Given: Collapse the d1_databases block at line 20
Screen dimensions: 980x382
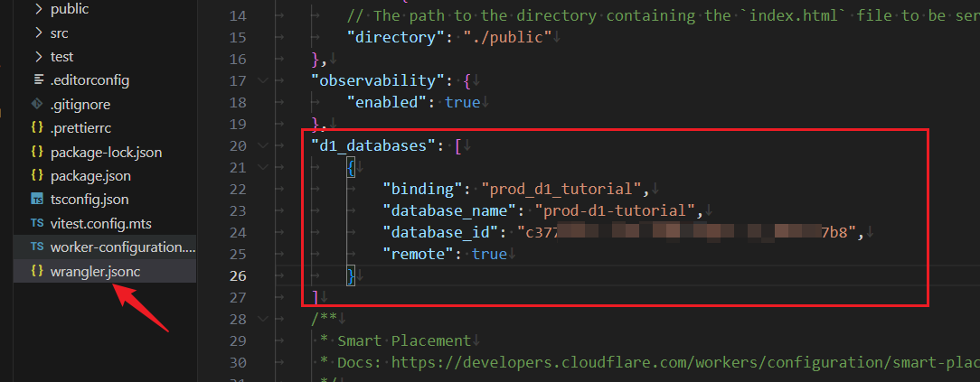Looking at the screenshot, I should click(263, 146).
